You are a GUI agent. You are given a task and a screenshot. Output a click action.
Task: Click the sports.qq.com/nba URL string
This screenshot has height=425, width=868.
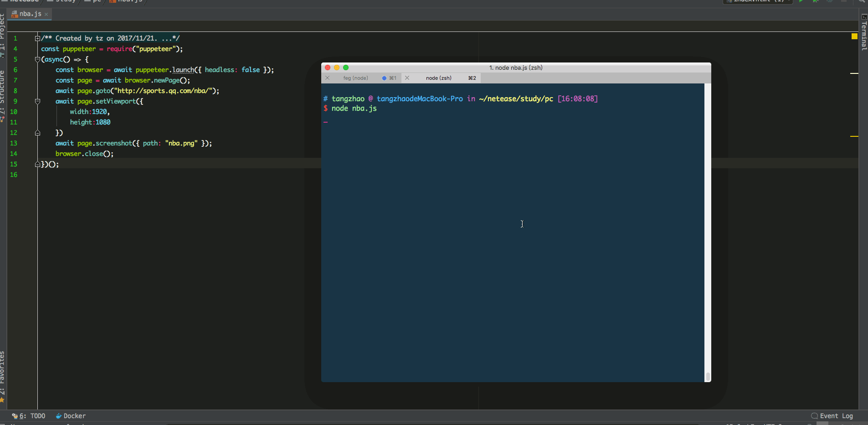coord(164,91)
